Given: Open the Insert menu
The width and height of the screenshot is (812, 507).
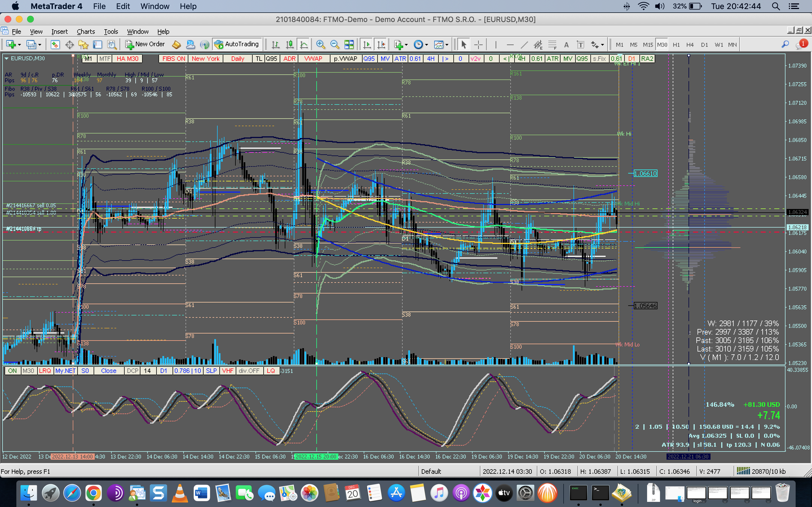Looking at the screenshot, I should (x=59, y=32).
